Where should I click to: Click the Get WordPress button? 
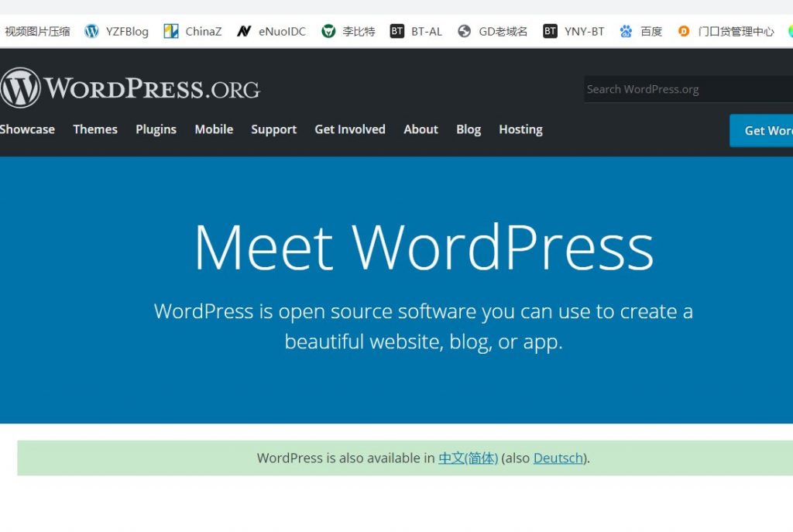coord(763,131)
